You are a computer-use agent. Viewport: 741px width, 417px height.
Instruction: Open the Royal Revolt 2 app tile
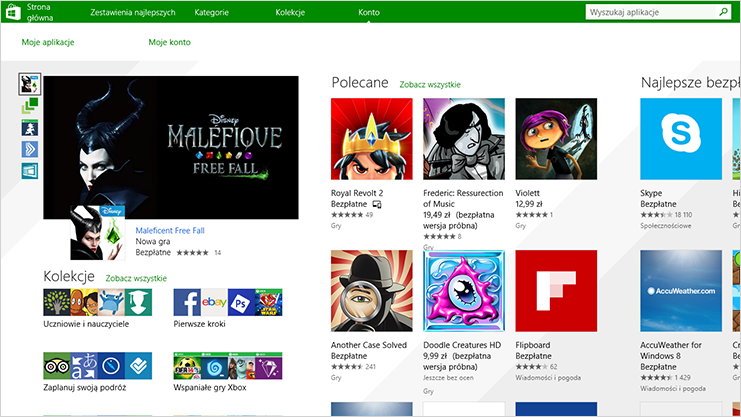tap(371, 139)
